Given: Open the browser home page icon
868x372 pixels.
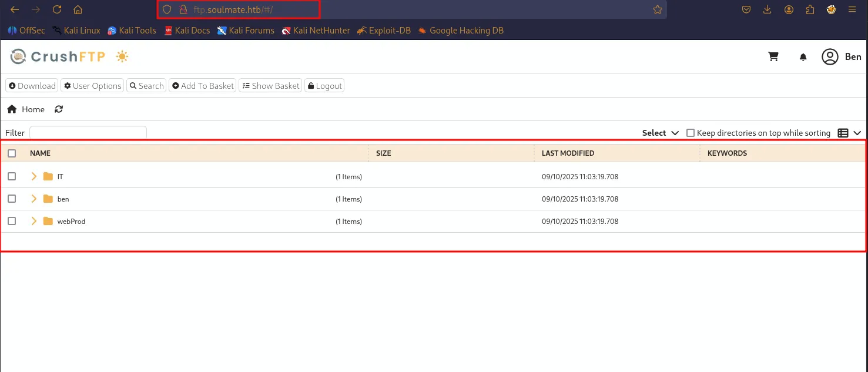Looking at the screenshot, I should pyautogui.click(x=78, y=9).
